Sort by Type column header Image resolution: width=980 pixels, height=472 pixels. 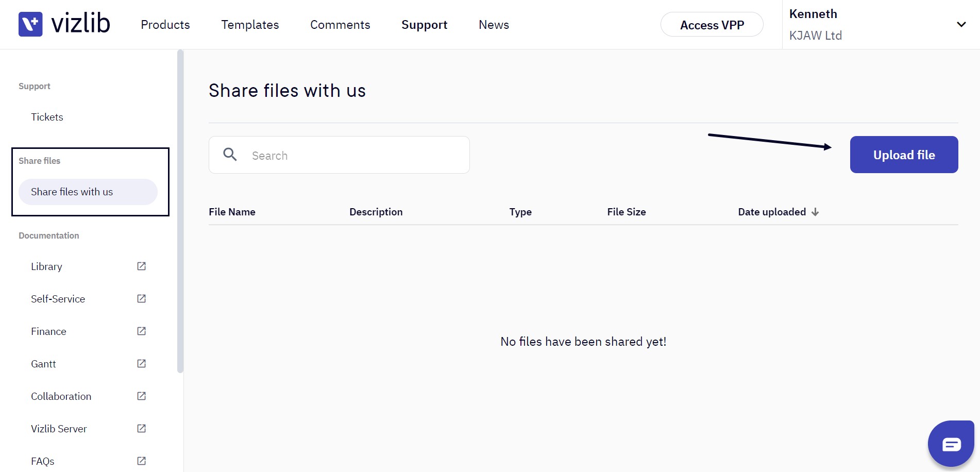(520, 212)
